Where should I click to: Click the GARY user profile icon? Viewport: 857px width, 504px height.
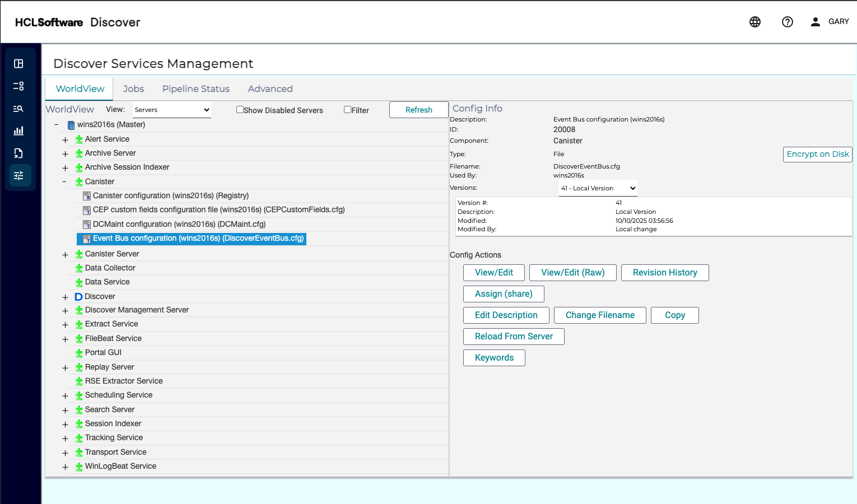pos(816,22)
